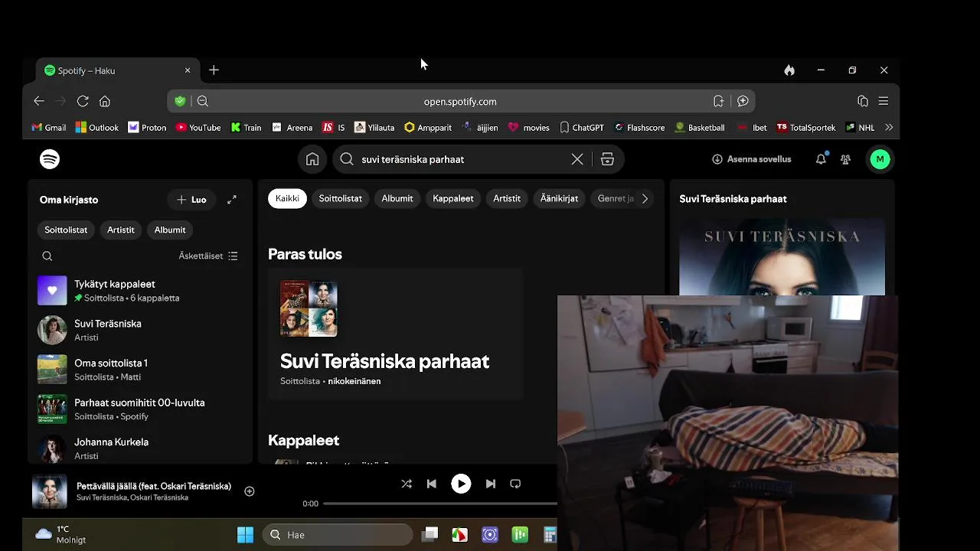Search within your library
The image size is (980, 551).
pos(47,256)
